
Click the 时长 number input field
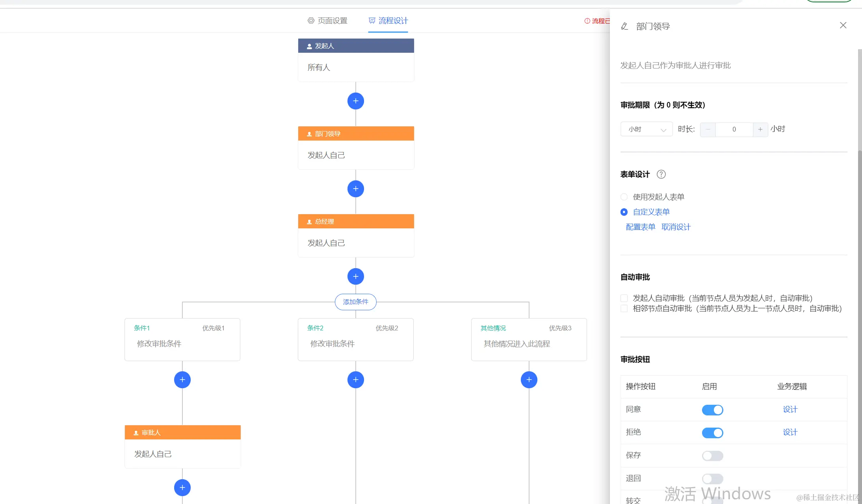pyautogui.click(x=734, y=129)
